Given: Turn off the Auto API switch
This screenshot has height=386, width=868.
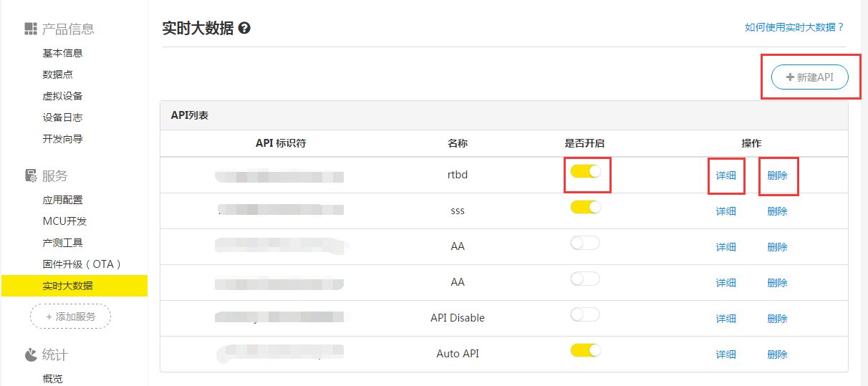Looking at the screenshot, I should click(x=585, y=350).
